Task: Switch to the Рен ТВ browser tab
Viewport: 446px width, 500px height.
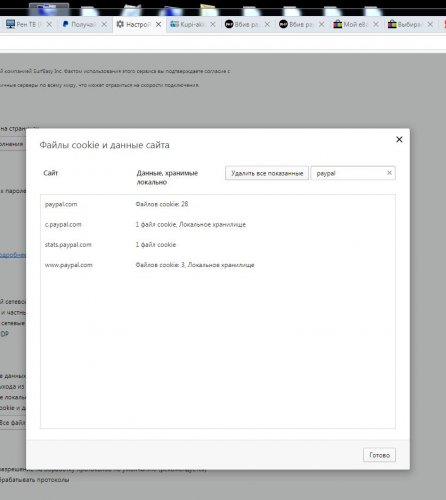Action: point(28,24)
